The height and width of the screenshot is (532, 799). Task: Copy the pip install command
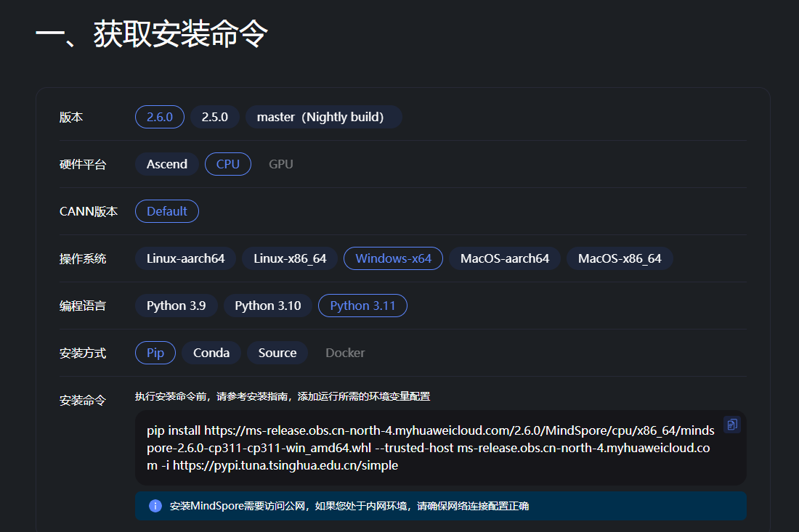[731, 425]
